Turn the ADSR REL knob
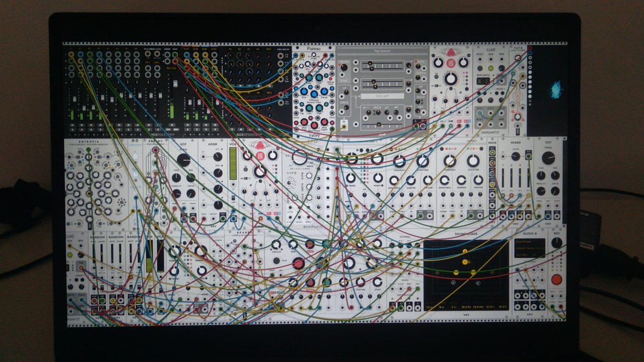This screenshot has width=644, height=362. 217,205
